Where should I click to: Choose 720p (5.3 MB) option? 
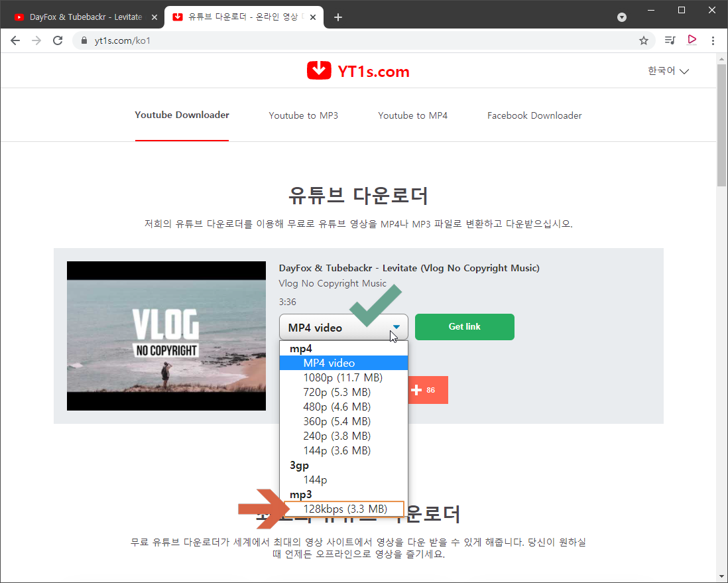click(343, 392)
